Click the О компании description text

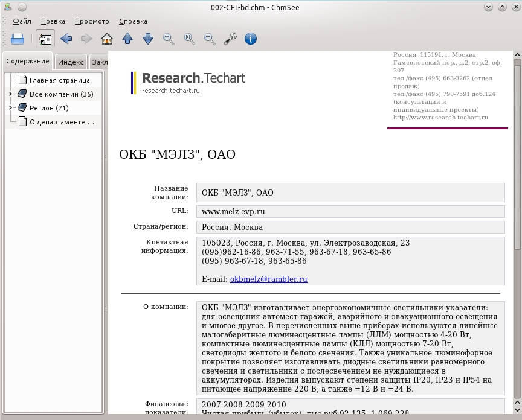350,348
